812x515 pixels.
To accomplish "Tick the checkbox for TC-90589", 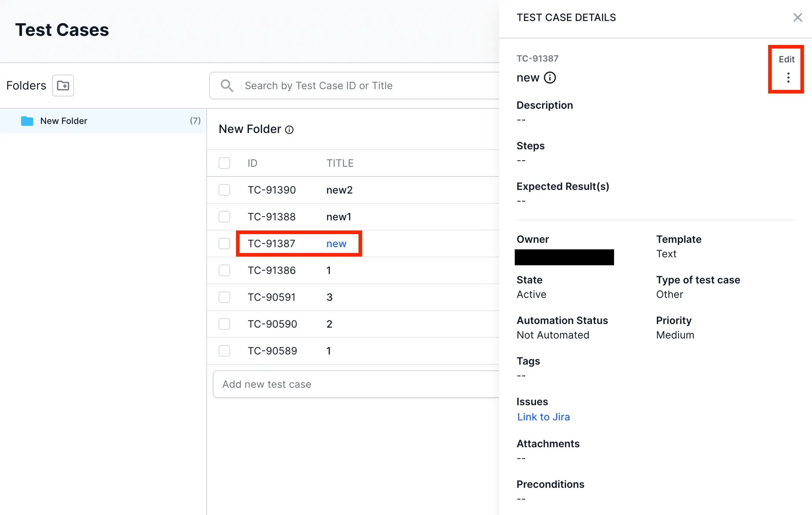I will pos(224,351).
